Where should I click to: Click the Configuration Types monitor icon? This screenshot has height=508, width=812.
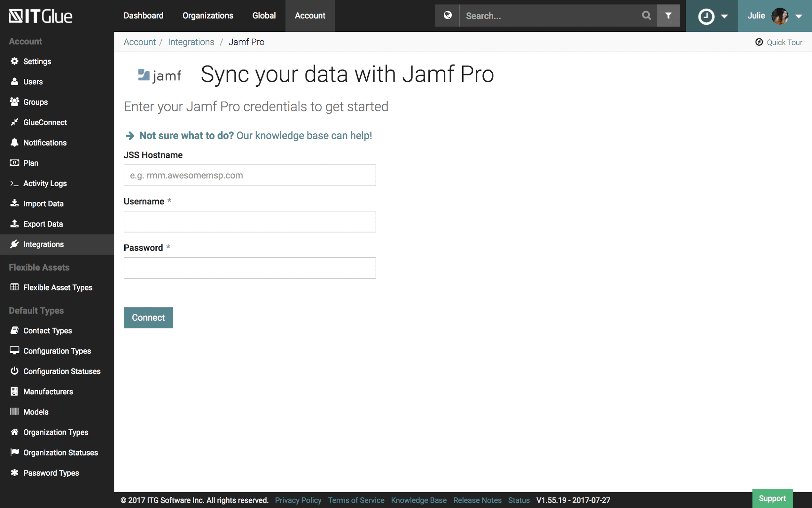[14, 350]
